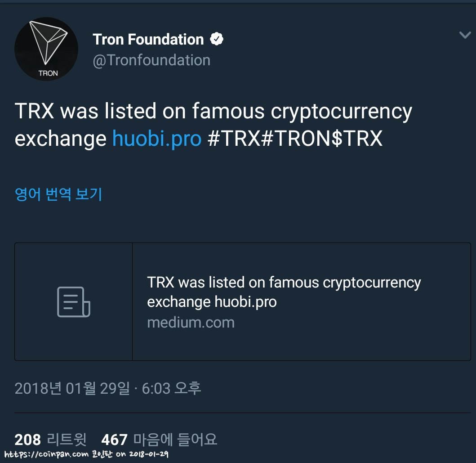Select the Tron Foundation display name
Image resolution: width=476 pixels, height=463 pixels.
coord(148,39)
